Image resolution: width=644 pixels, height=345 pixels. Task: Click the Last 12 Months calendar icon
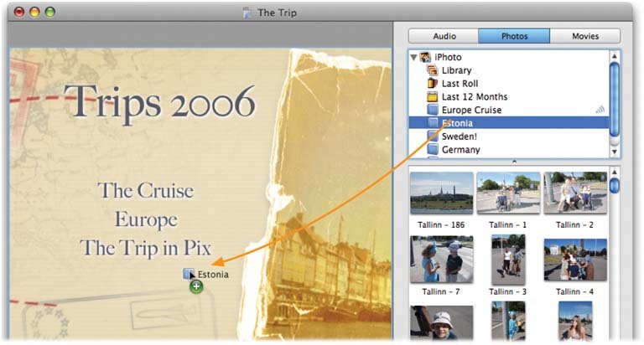point(433,97)
